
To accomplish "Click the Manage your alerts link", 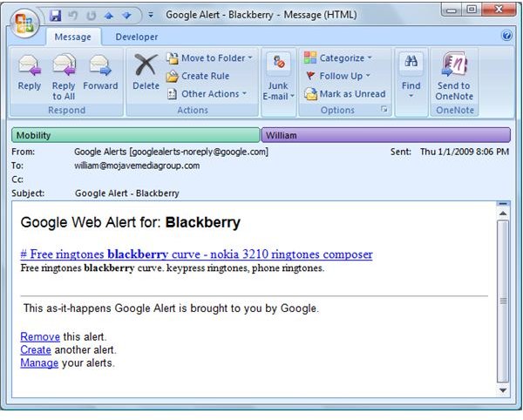I will [x=39, y=362].
